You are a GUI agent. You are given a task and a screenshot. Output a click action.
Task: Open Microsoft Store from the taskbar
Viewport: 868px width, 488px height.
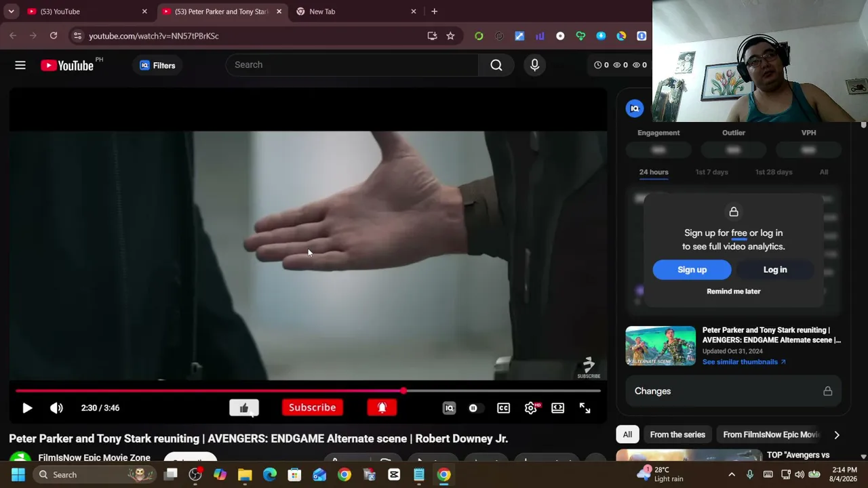pyautogui.click(x=294, y=474)
